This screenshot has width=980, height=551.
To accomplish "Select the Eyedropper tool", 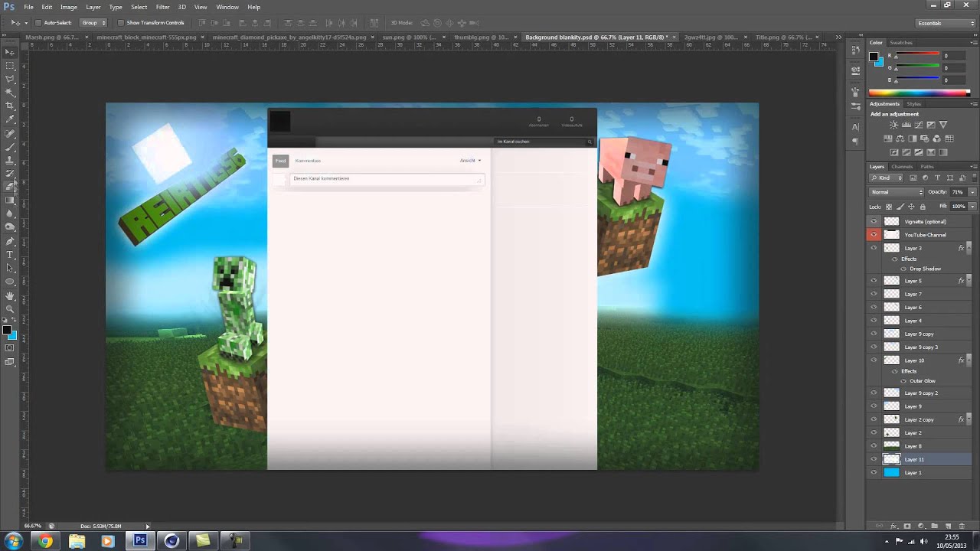I will [x=10, y=119].
